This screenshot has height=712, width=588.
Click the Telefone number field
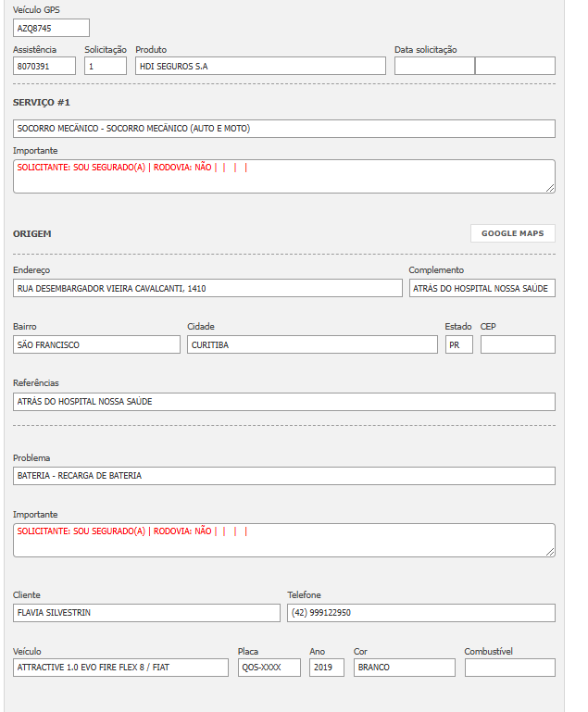420,613
